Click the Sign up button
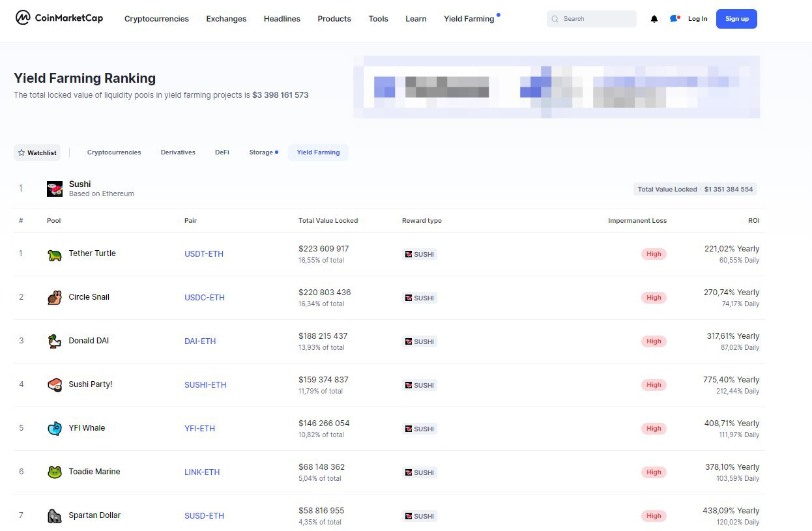The height and width of the screenshot is (531, 812). pos(736,19)
